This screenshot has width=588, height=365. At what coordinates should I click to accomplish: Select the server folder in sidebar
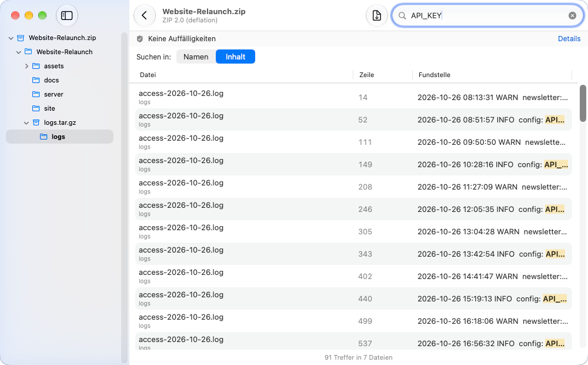pyautogui.click(x=54, y=94)
